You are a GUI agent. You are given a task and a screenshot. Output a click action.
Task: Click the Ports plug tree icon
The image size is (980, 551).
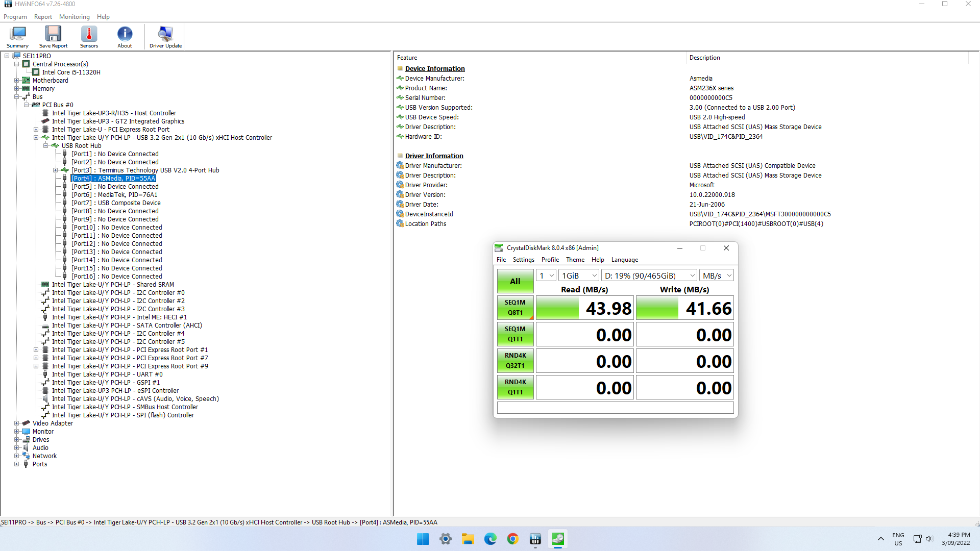click(26, 464)
